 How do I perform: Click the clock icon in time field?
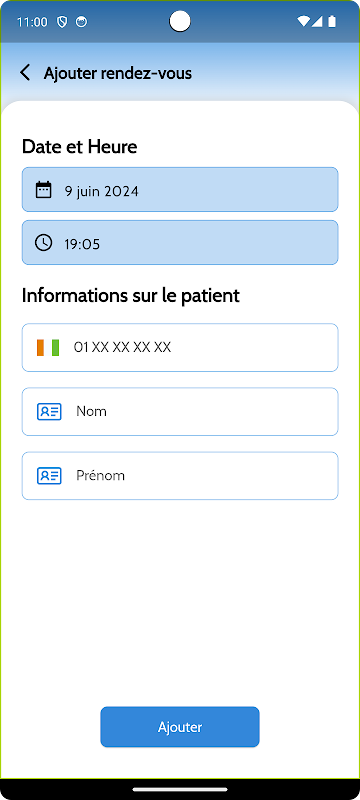43,242
